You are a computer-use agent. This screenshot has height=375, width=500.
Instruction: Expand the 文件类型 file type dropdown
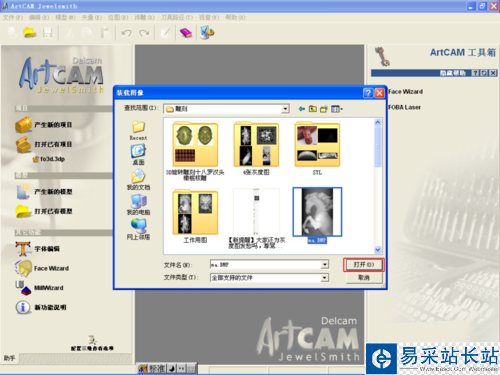coord(324,278)
